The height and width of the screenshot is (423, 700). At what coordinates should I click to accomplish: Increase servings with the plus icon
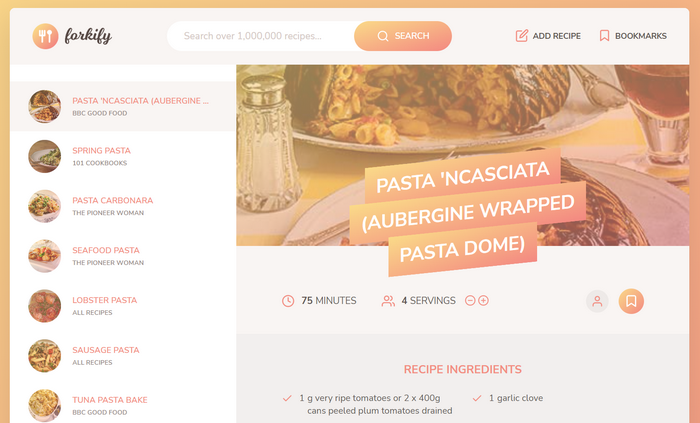pos(483,300)
